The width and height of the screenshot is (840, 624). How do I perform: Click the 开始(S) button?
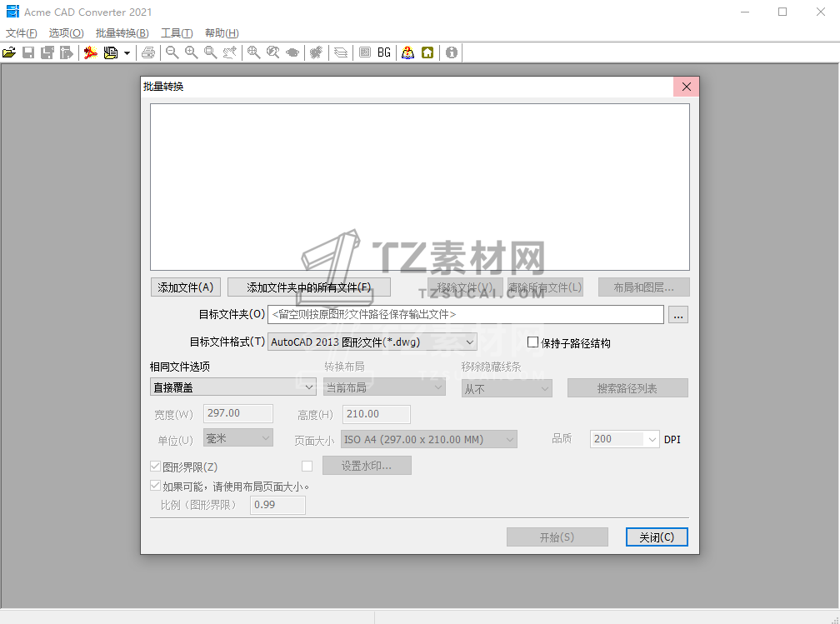pos(557,537)
